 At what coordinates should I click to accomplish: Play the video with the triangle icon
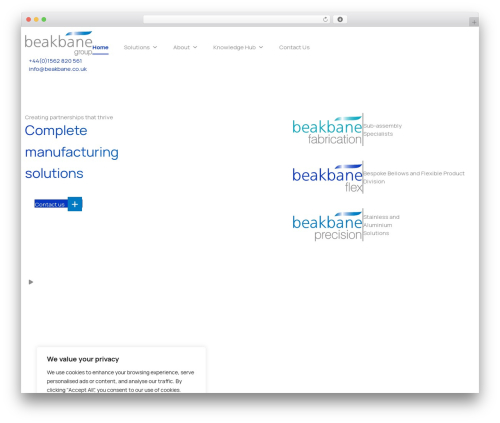[31, 282]
